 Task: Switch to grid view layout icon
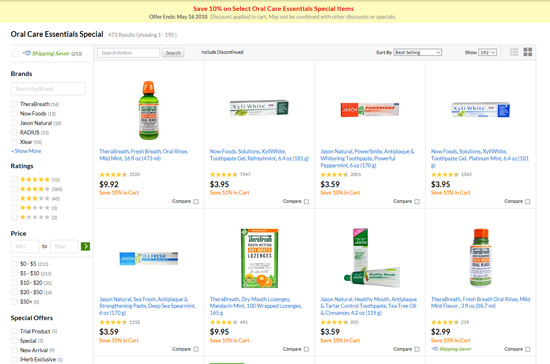(x=528, y=52)
